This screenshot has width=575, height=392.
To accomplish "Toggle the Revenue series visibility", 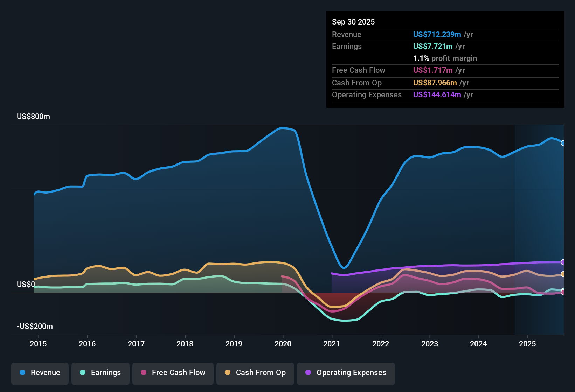I will tap(40, 373).
